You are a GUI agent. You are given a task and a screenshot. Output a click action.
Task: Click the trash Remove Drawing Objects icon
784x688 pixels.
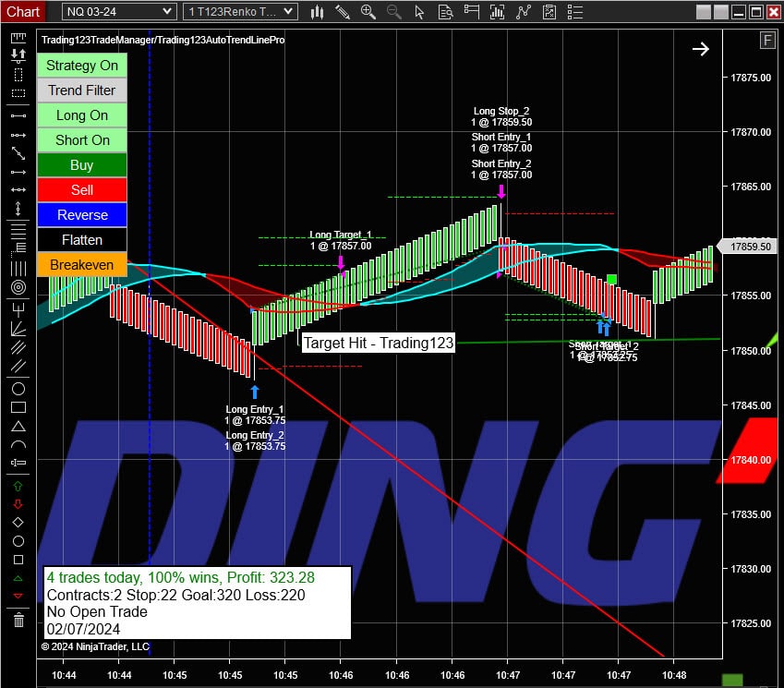pos(18,620)
